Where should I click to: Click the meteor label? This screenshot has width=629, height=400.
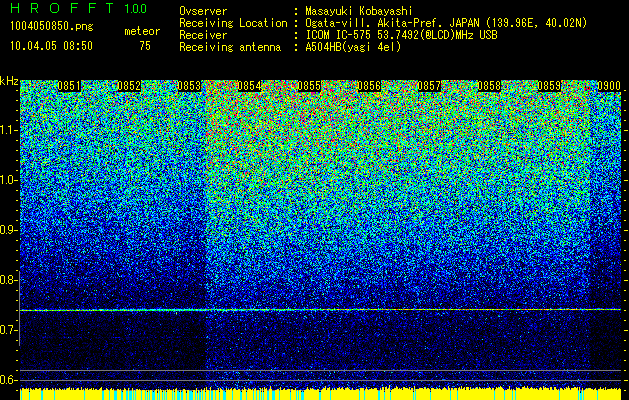(x=142, y=31)
